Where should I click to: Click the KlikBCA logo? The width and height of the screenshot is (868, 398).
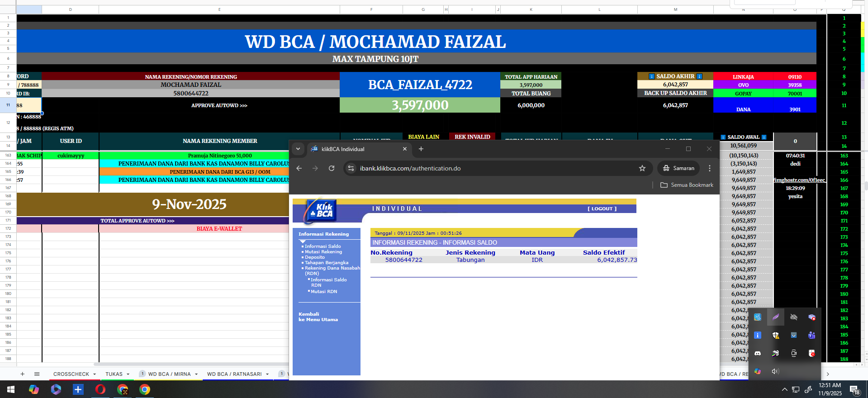(x=320, y=211)
